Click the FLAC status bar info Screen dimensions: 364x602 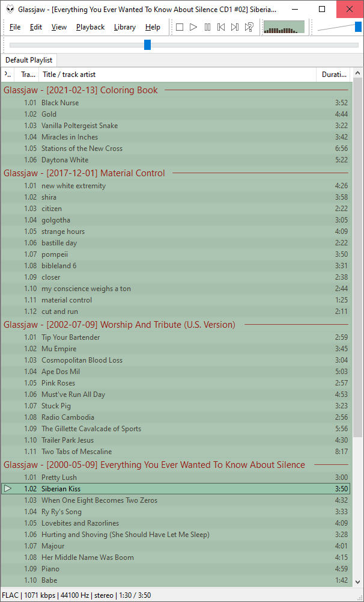tap(76, 595)
